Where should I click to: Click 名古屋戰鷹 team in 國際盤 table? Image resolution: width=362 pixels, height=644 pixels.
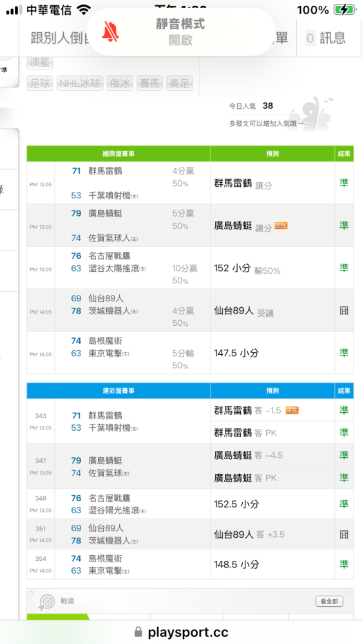[110, 256]
